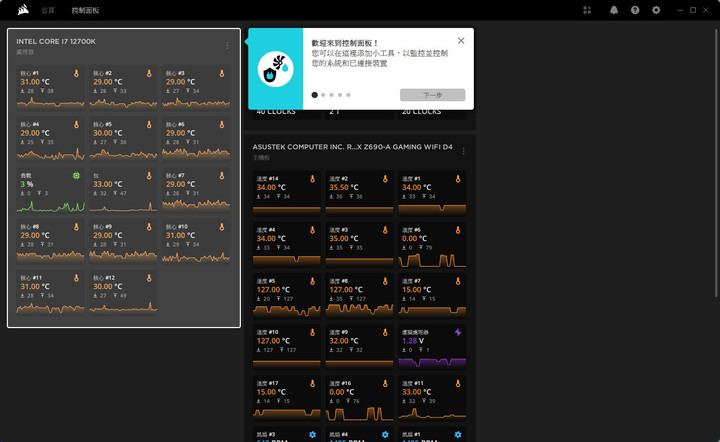Click thermometer icon on 核心 #5 tile

[149, 124]
